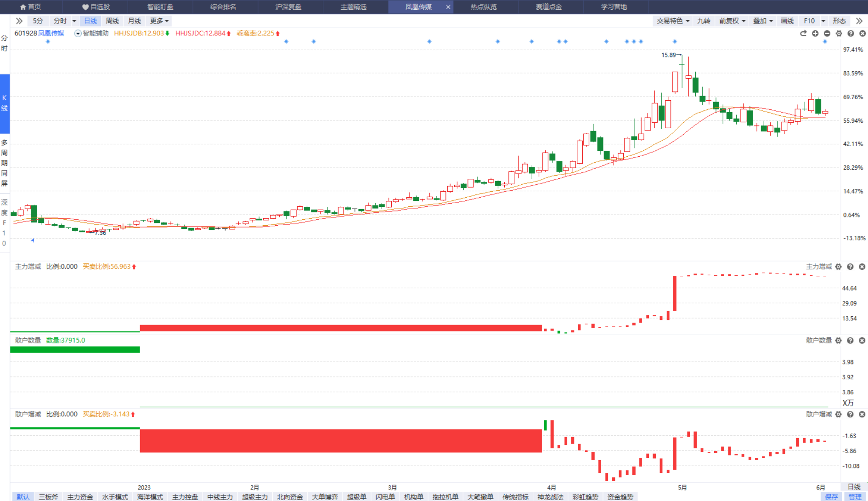868x501 pixels.
Task: Close the 凤凰传媒 tab
Action: point(448,7)
